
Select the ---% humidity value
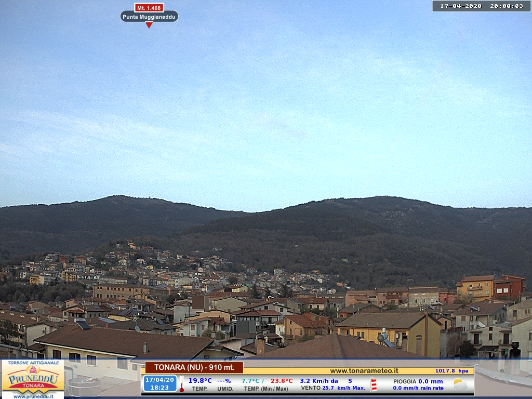(224, 381)
